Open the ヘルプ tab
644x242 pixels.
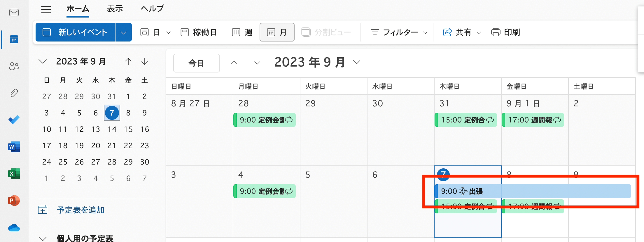pyautogui.click(x=152, y=9)
